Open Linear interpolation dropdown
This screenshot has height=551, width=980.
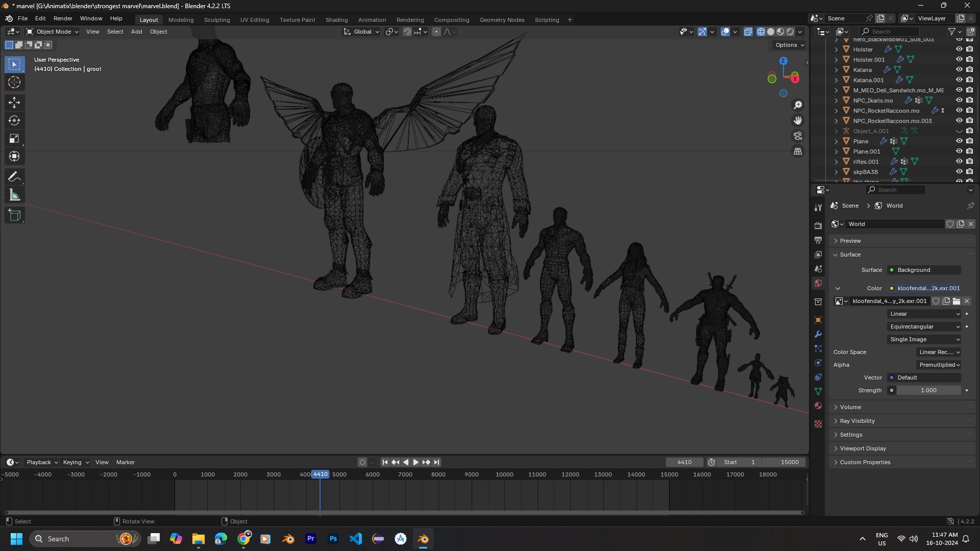(x=924, y=314)
